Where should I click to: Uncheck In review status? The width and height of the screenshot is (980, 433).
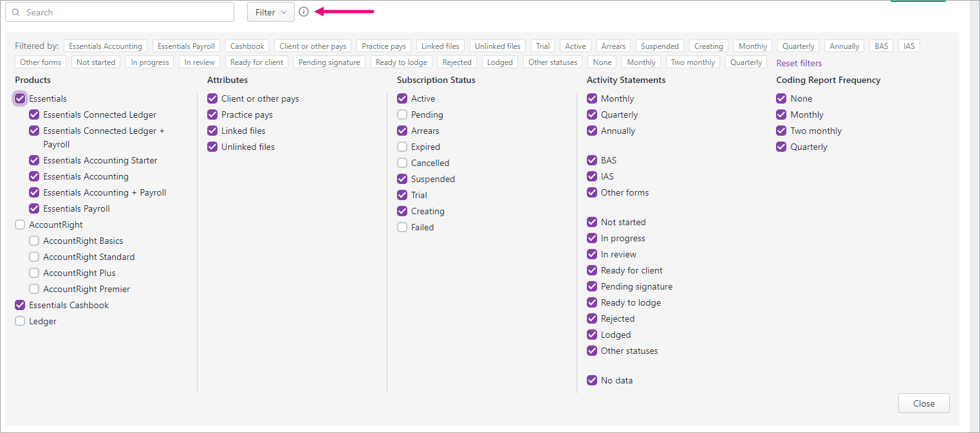592,254
